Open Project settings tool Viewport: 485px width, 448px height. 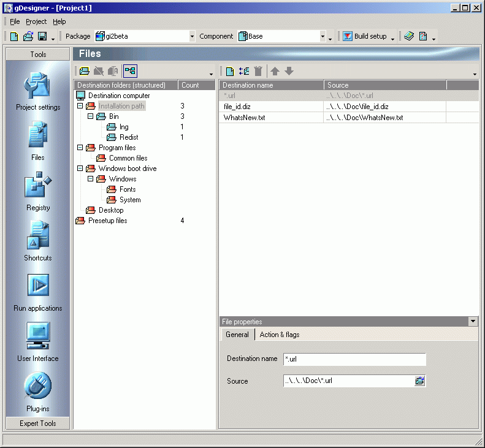(x=38, y=91)
